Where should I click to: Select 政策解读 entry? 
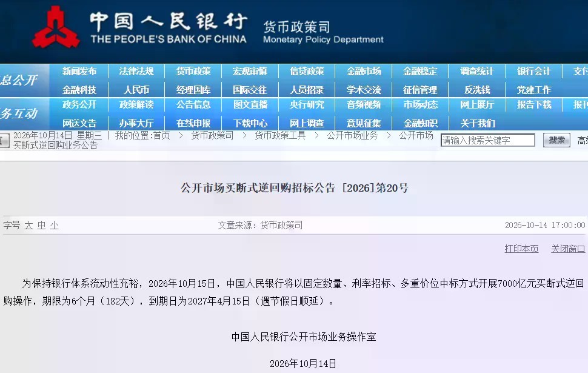[136, 104]
